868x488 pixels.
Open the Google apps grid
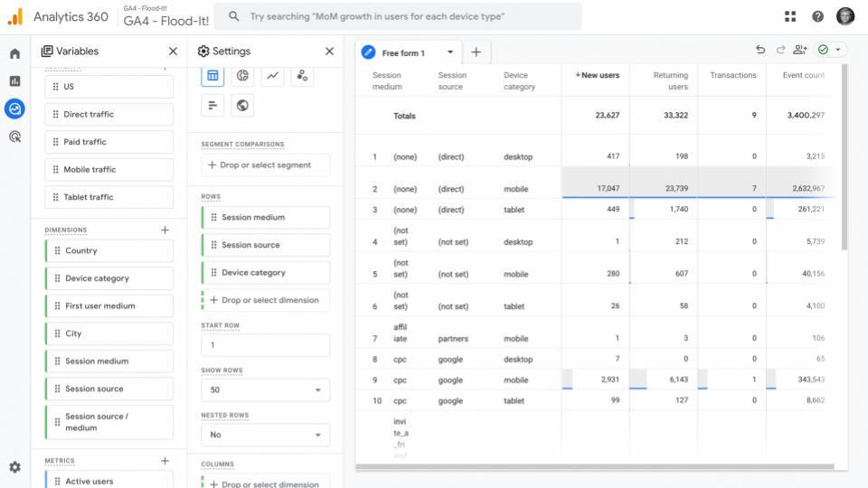tap(790, 16)
